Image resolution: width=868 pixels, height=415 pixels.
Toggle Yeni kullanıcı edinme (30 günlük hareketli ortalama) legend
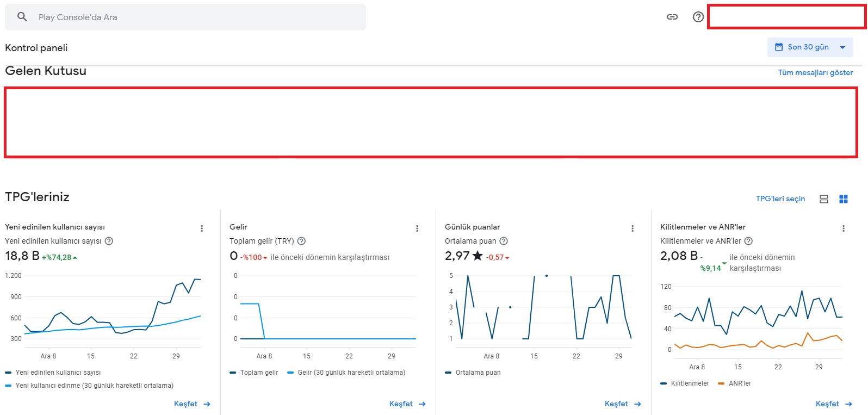coord(89,386)
